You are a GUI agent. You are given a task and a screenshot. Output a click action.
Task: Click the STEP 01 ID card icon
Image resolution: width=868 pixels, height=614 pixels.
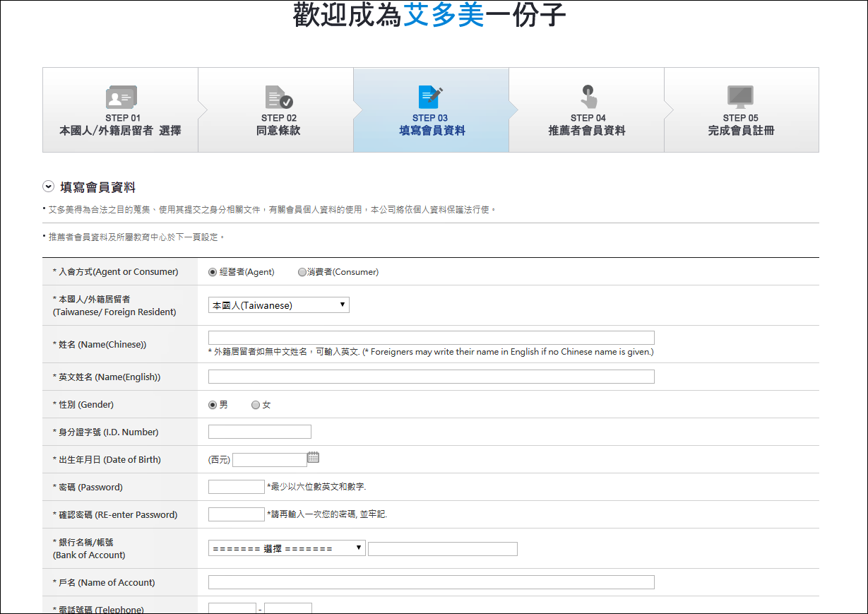[121, 98]
